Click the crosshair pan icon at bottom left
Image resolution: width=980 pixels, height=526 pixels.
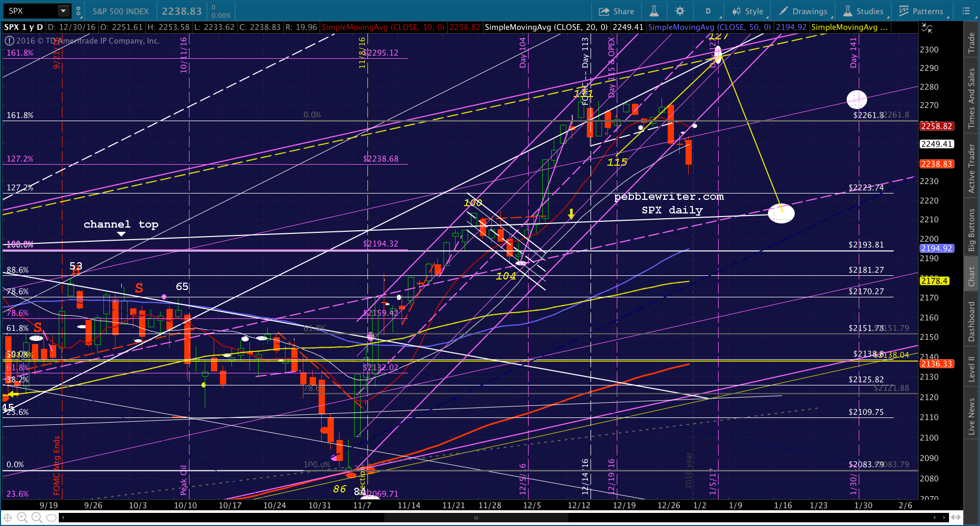point(8,518)
